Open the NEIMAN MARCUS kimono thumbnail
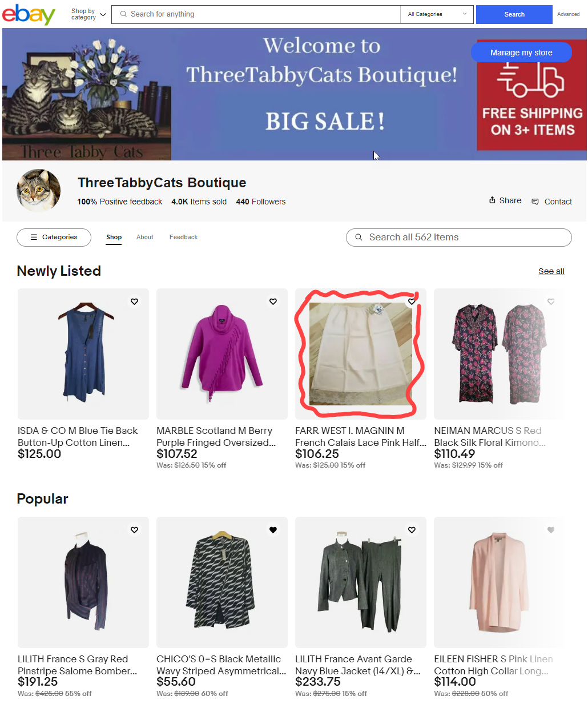Screen dimensions: 588x704 500,354
